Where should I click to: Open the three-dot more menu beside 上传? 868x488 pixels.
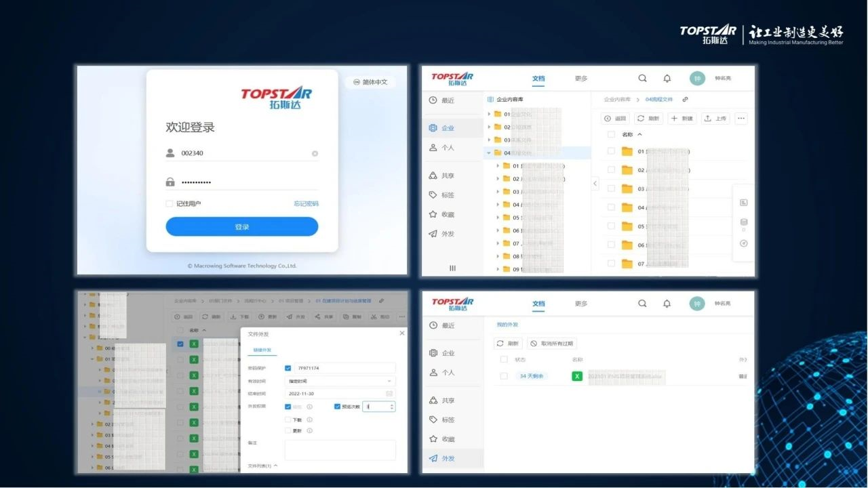coord(741,119)
